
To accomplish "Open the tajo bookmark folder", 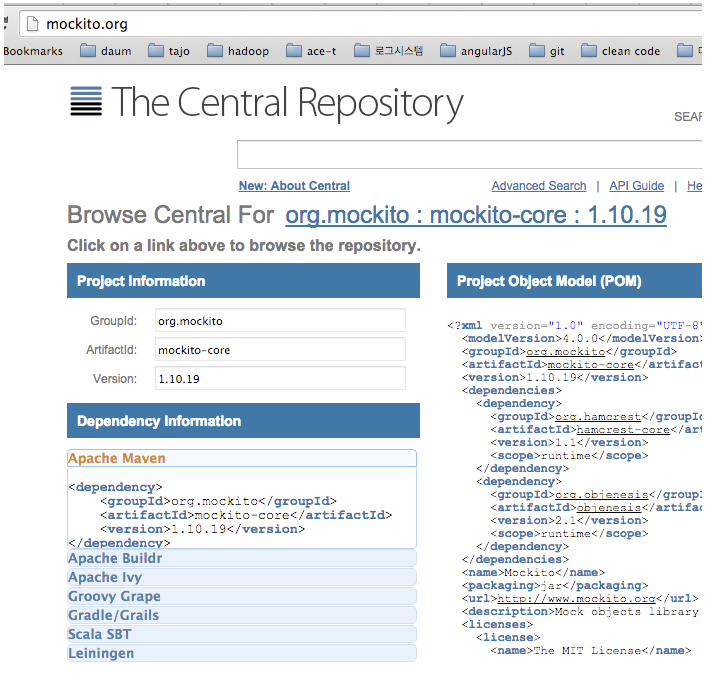I will pos(169,51).
